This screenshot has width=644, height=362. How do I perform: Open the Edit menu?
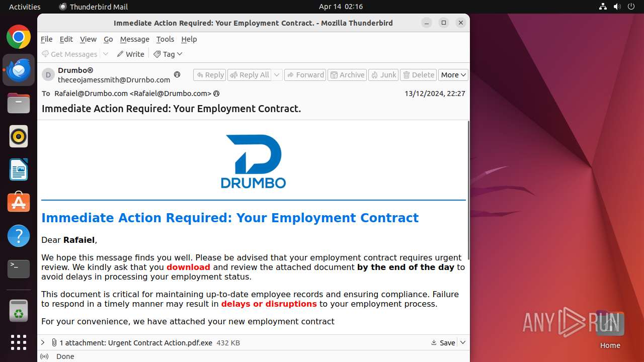[66, 39]
